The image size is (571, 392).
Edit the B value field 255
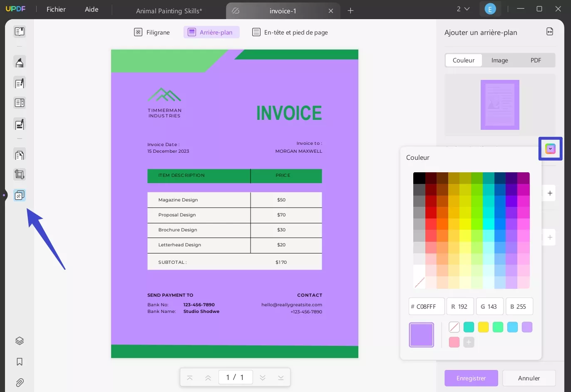tap(519, 306)
